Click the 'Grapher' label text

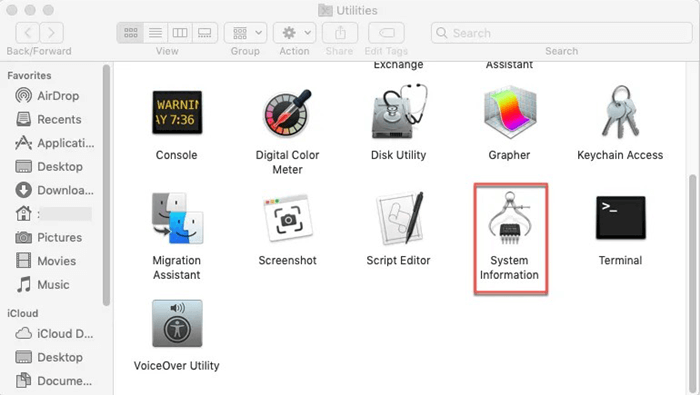point(509,155)
